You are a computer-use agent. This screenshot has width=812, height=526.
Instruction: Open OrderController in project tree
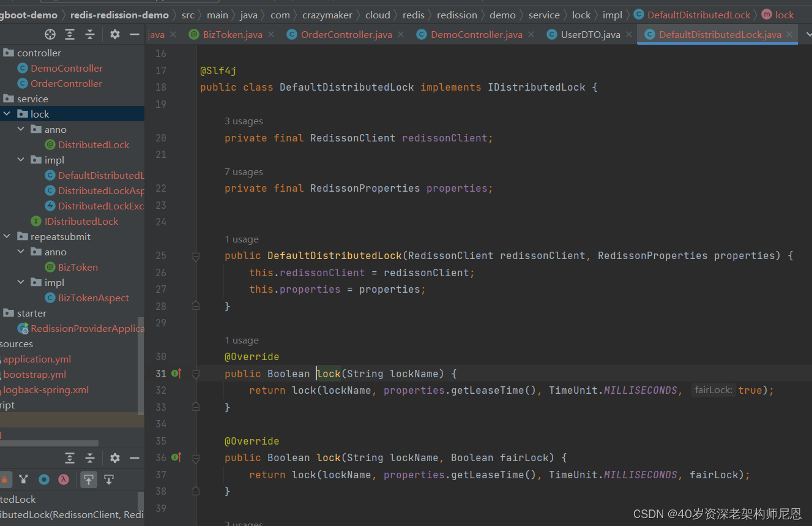pyautogui.click(x=66, y=83)
